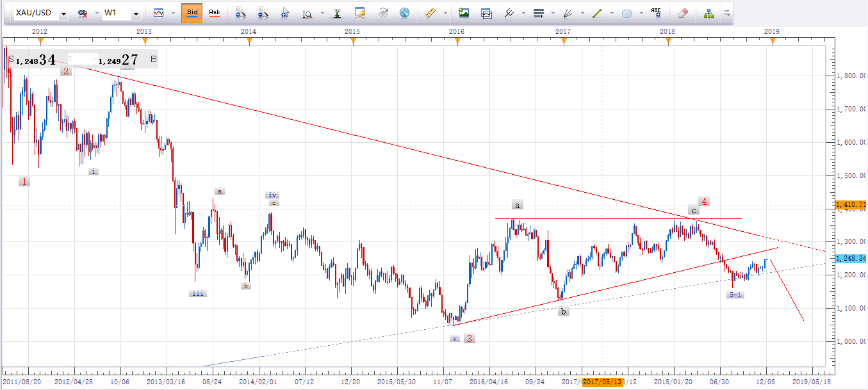Toggle the Ask price mode

point(215,13)
